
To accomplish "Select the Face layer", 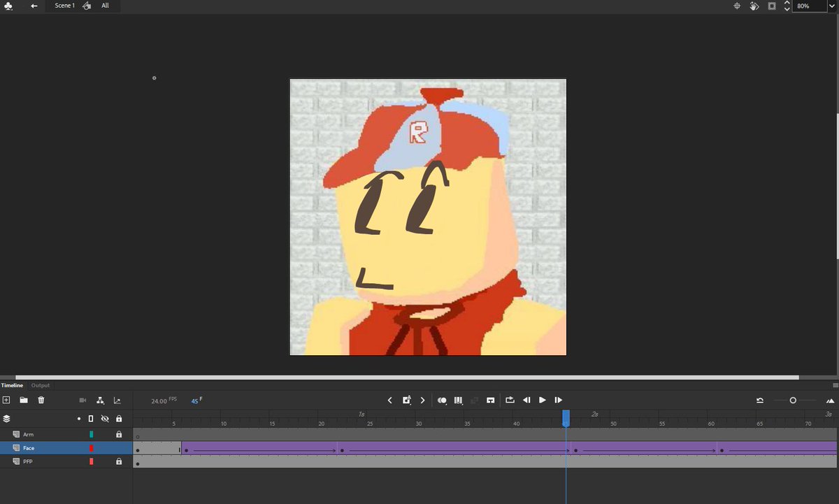I will [x=66, y=448].
